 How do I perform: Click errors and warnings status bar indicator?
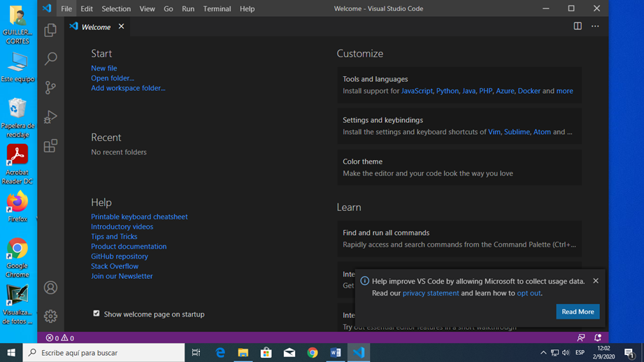tap(60, 338)
